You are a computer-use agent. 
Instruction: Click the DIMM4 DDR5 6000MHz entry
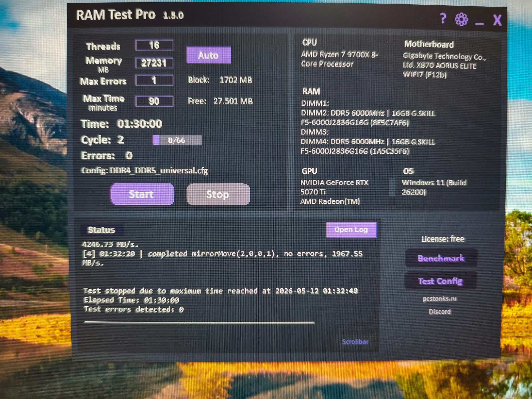point(368,142)
